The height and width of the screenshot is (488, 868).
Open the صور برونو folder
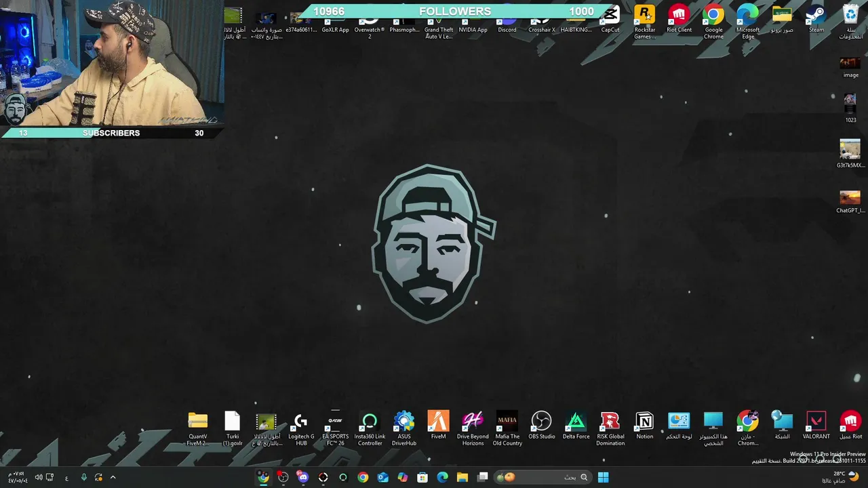(x=782, y=19)
